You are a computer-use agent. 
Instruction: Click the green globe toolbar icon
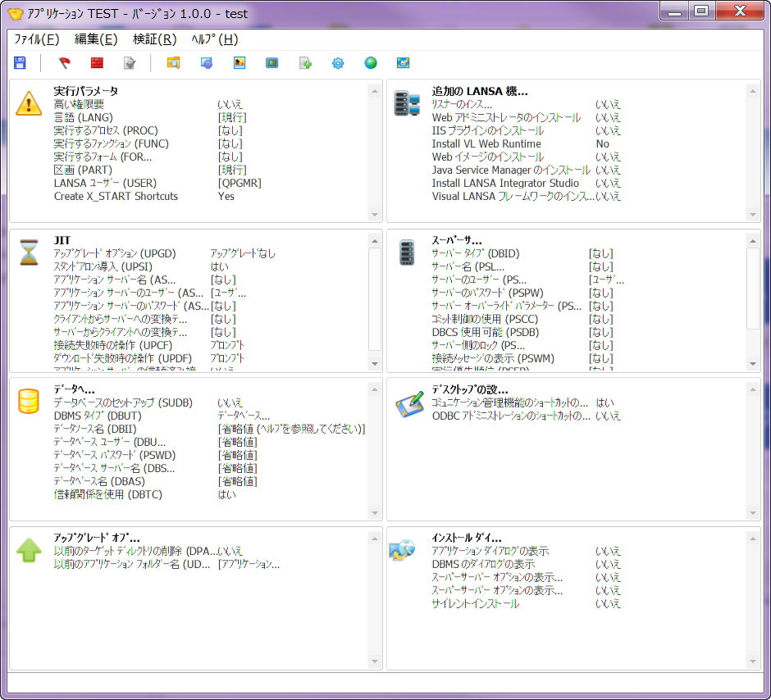click(x=371, y=63)
